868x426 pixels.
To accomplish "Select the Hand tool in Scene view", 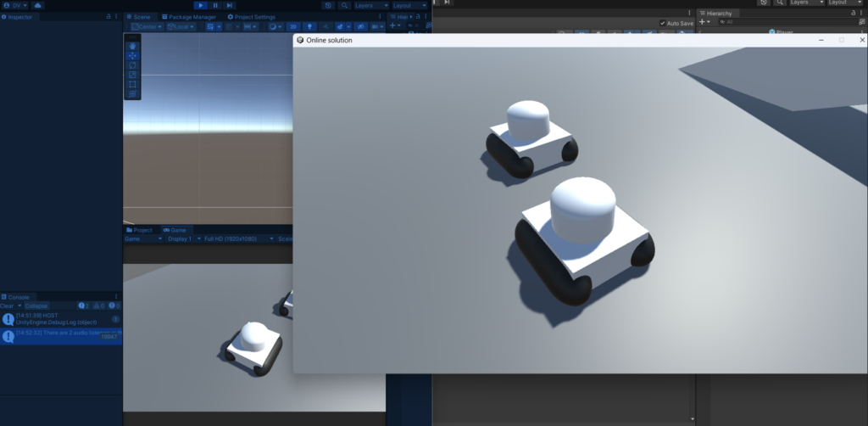I will coord(132,46).
